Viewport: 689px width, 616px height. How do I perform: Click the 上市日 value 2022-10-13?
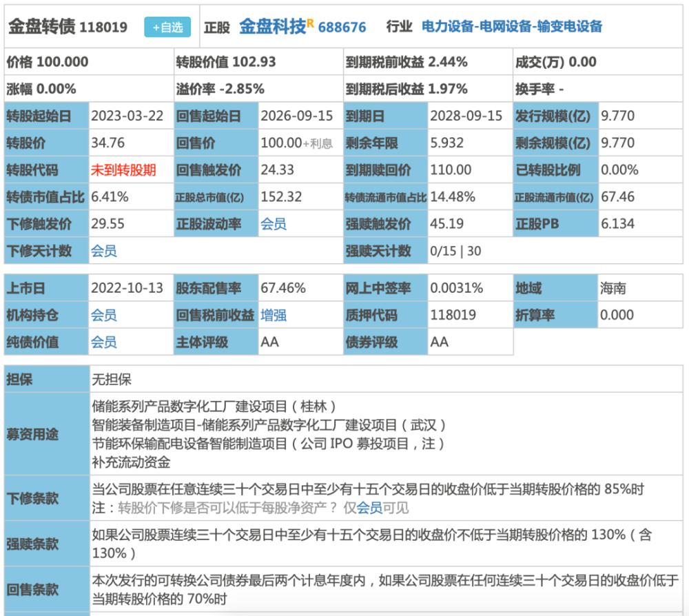point(127,288)
